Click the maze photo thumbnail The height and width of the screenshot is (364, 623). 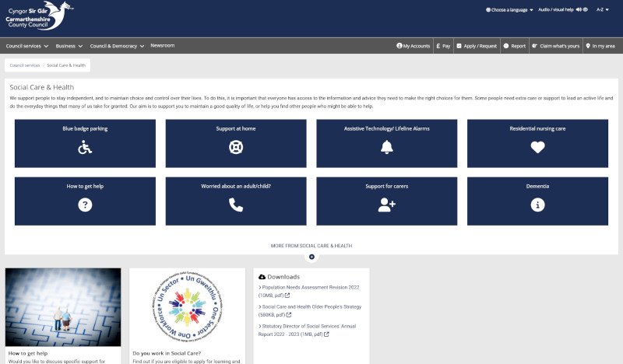pyautogui.click(x=63, y=307)
